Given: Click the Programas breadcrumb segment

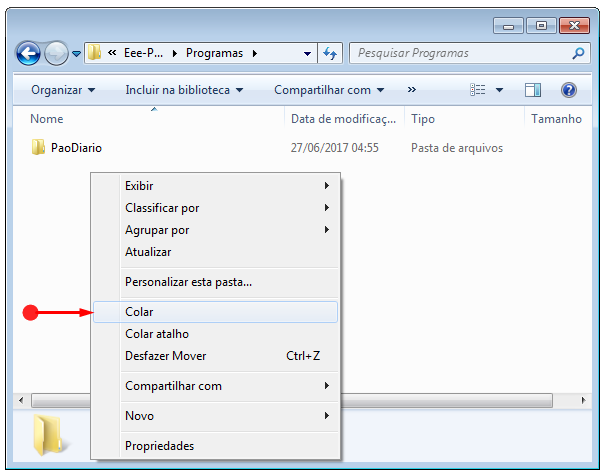Looking at the screenshot, I should point(214,53).
